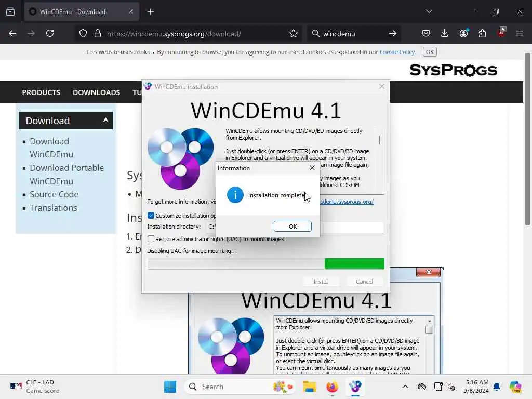
Task: Open Firefox from the taskbar
Action: (x=332, y=387)
